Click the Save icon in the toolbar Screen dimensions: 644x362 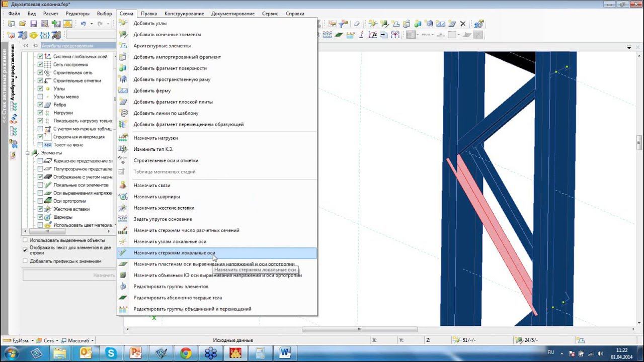(33, 24)
